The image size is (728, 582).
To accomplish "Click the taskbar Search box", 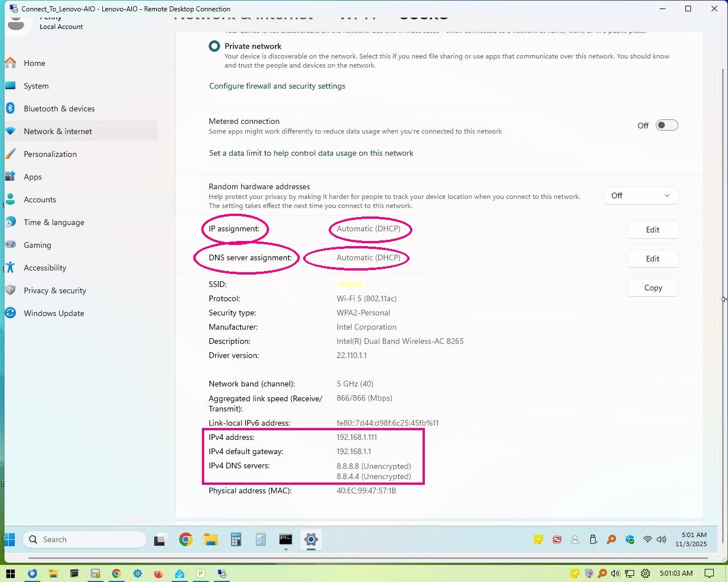I will [85, 540].
